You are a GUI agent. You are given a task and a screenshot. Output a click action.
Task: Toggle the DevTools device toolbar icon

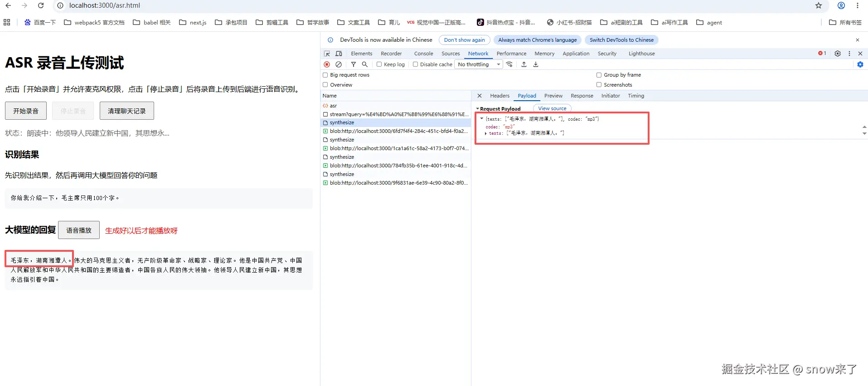(x=339, y=54)
